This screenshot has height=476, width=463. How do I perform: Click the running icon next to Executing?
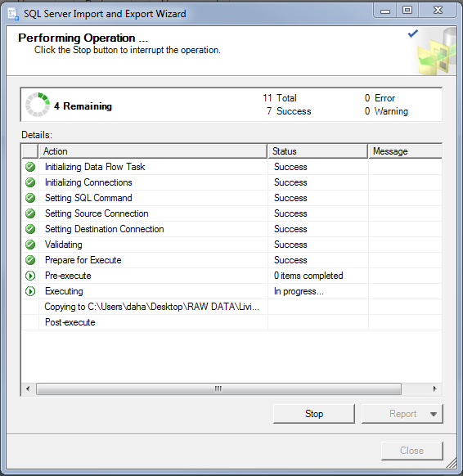point(30,291)
